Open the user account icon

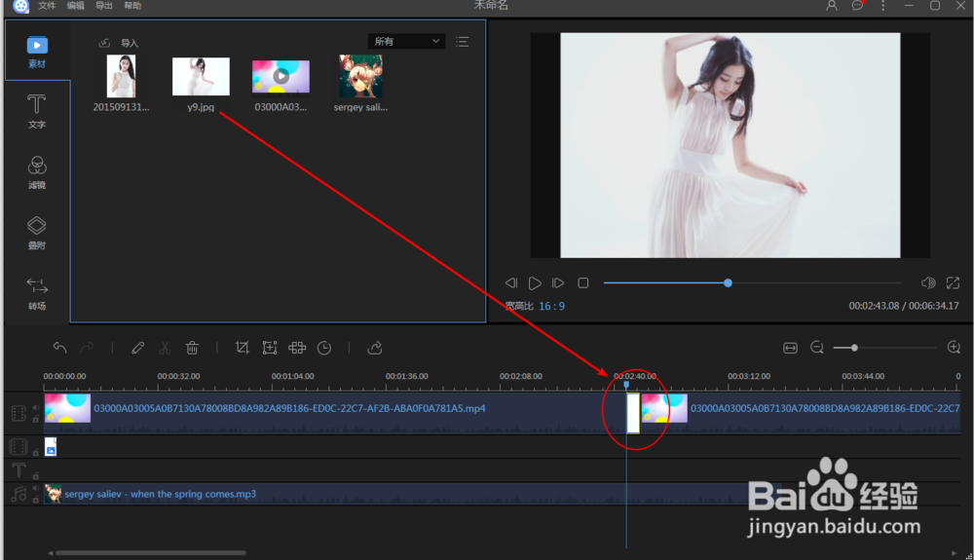point(832,6)
